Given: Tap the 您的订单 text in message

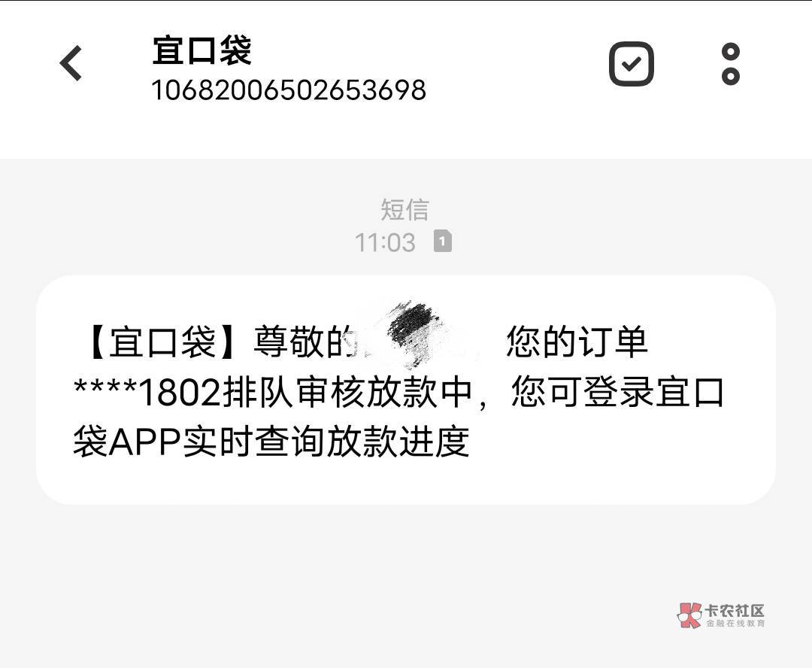Looking at the screenshot, I should point(577,342).
